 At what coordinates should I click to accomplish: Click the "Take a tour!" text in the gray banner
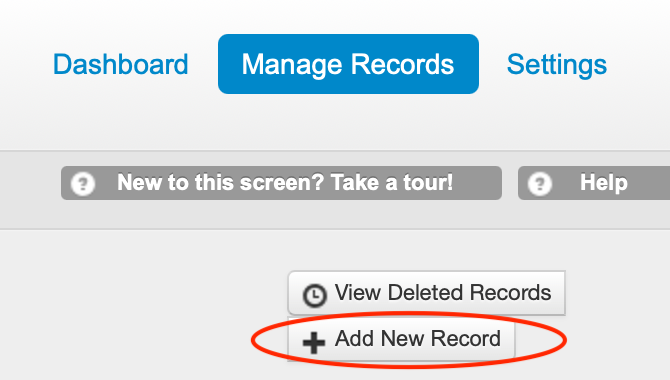coord(392,183)
